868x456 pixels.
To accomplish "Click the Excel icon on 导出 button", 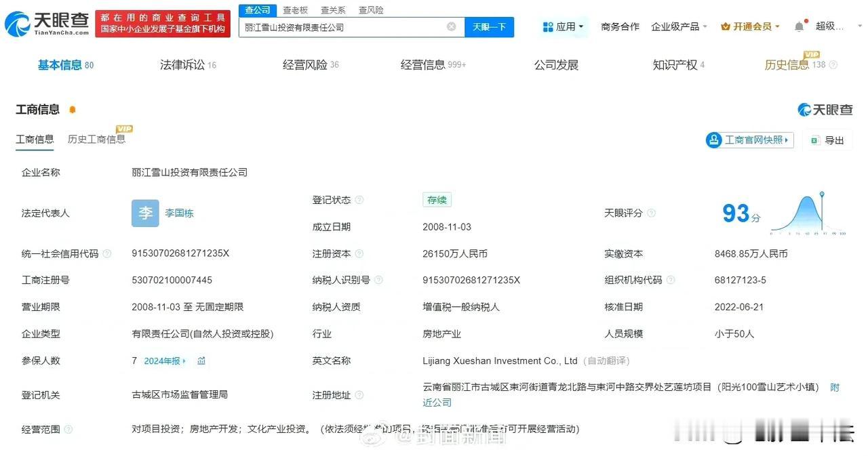I will (814, 140).
